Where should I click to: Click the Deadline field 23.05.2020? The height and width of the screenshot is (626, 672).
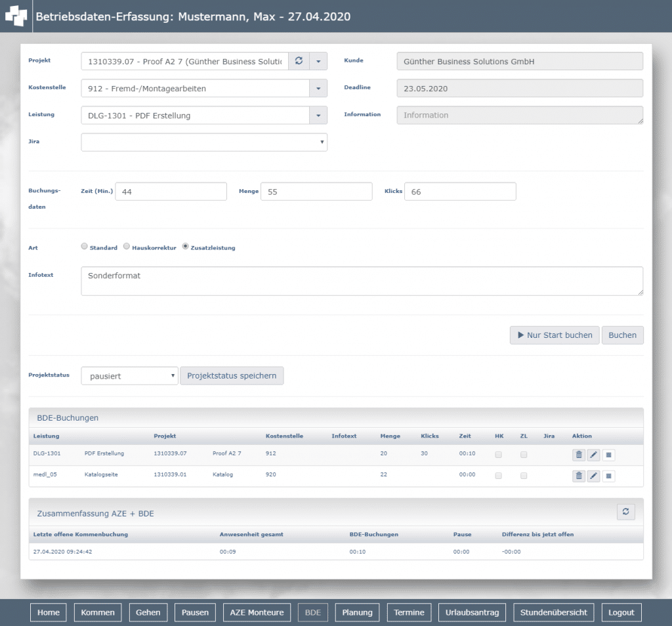click(520, 88)
